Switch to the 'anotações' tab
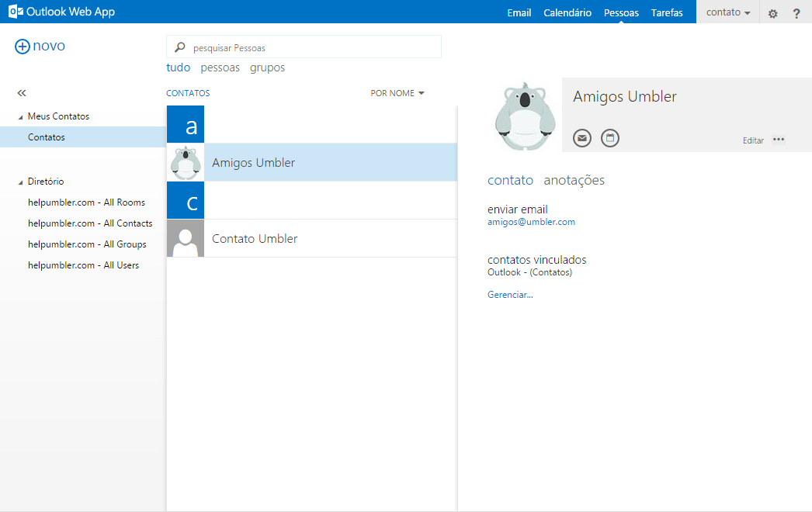The height and width of the screenshot is (512, 812). pos(574,180)
